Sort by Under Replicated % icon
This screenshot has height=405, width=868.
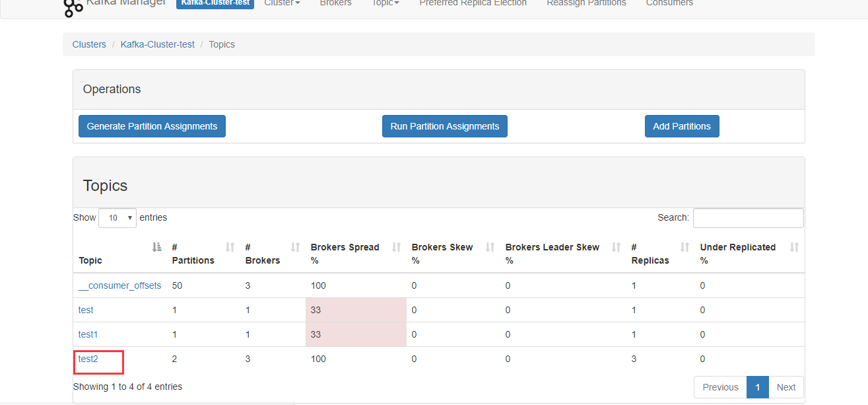(x=795, y=247)
